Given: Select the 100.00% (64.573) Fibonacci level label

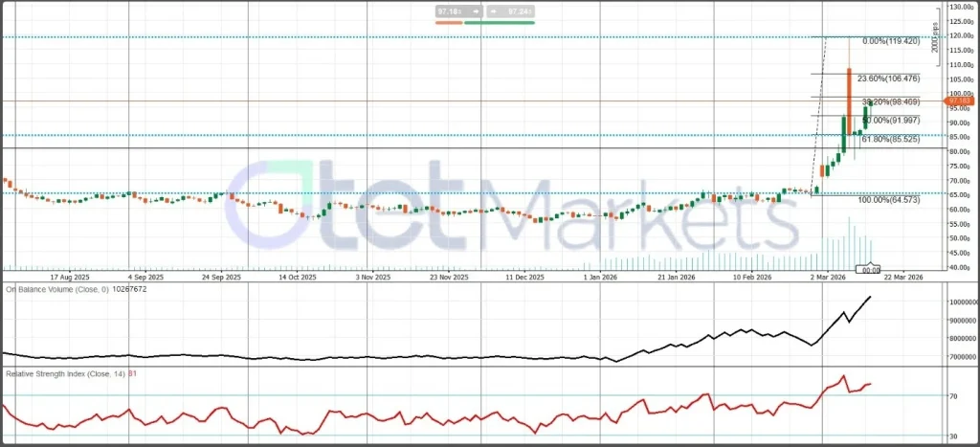Looking at the screenshot, I should click(889, 199).
